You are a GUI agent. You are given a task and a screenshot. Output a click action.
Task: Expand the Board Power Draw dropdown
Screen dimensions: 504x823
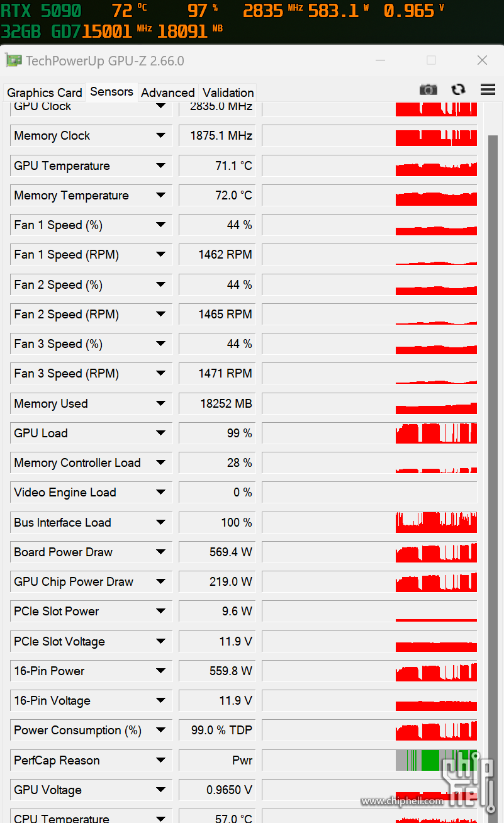click(160, 552)
